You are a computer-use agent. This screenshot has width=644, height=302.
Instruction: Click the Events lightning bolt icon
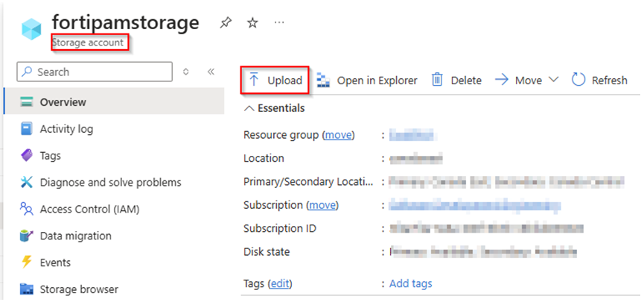click(26, 262)
